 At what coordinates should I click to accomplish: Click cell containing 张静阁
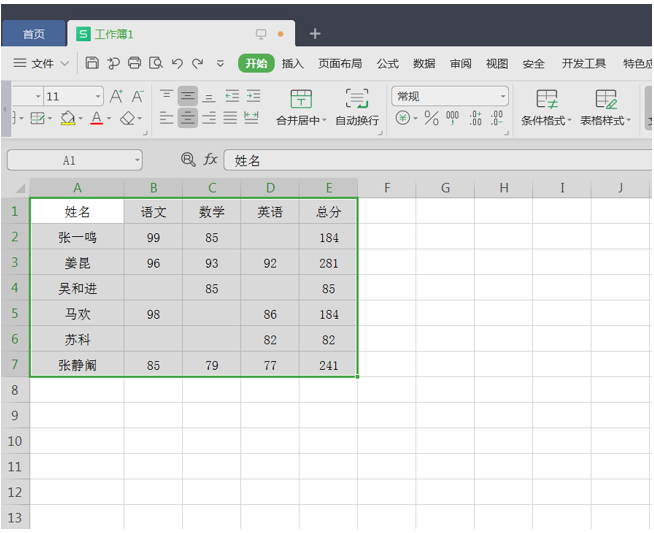coord(77,365)
